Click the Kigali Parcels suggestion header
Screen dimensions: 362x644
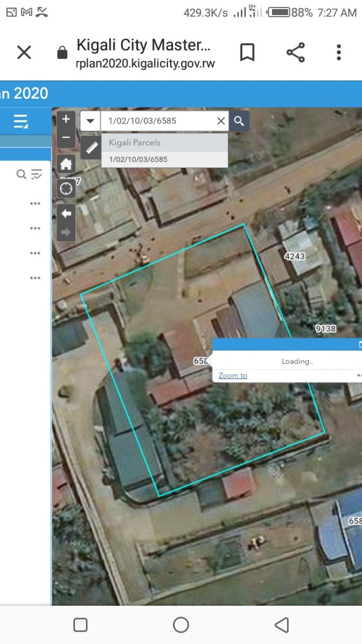(135, 143)
